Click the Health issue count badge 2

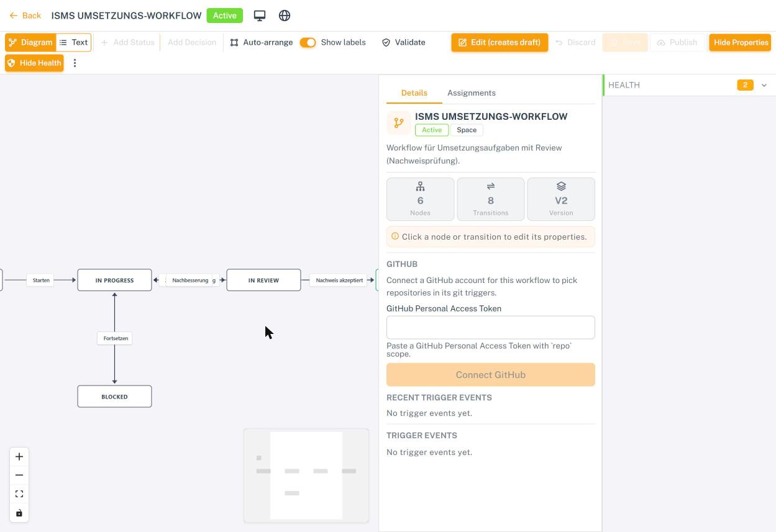[745, 85]
